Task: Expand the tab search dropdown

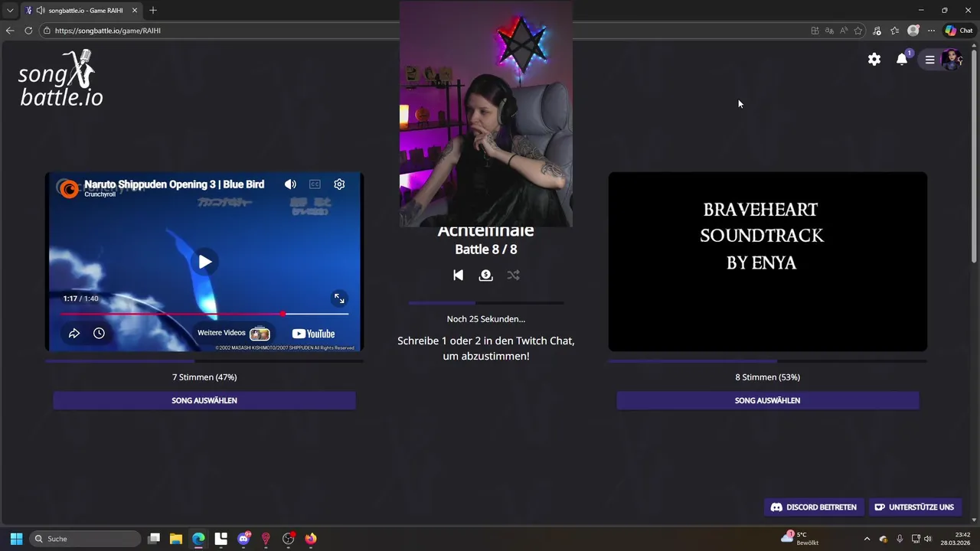Action: [10, 10]
